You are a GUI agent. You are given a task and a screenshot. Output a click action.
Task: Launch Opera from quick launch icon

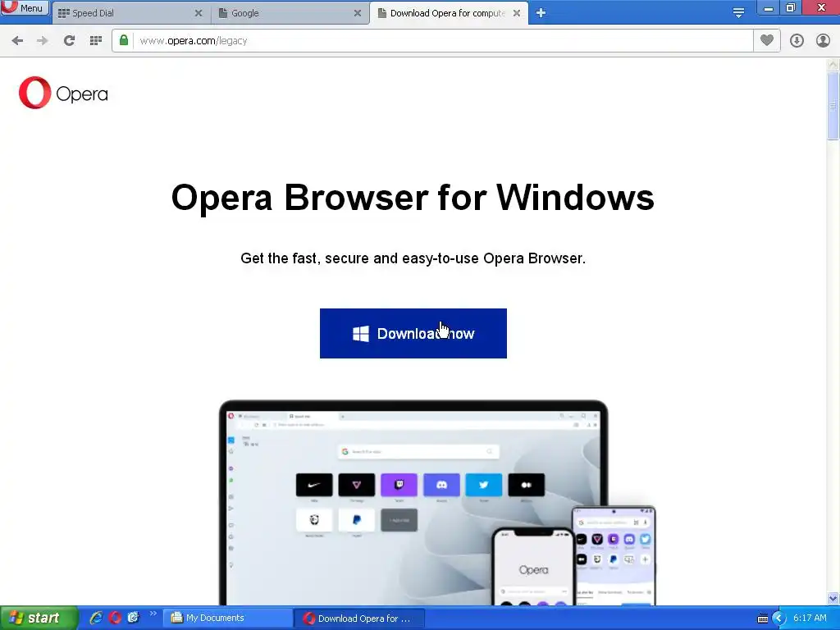[x=115, y=619]
